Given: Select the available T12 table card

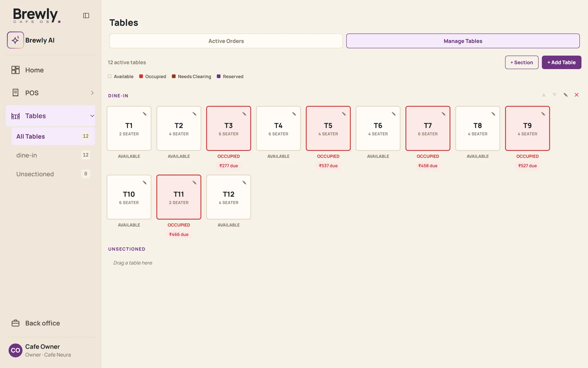Looking at the screenshot, I should (228, 197).
